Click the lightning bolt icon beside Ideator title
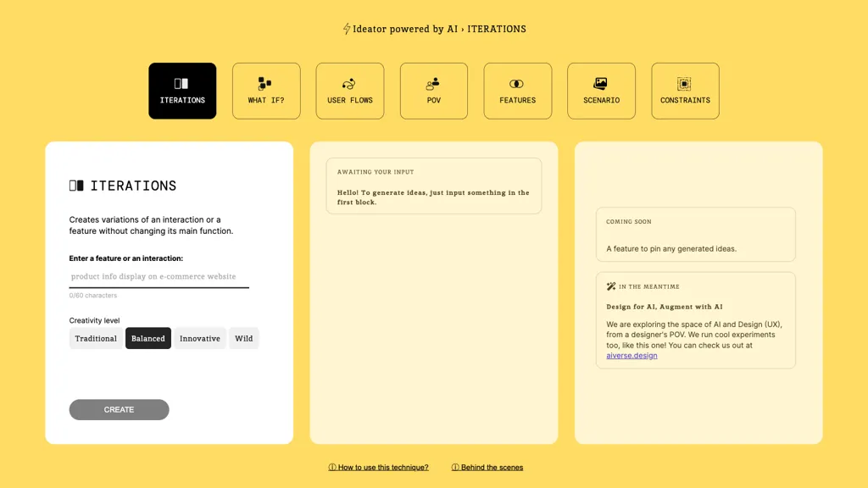 click(x=346, y=28)
